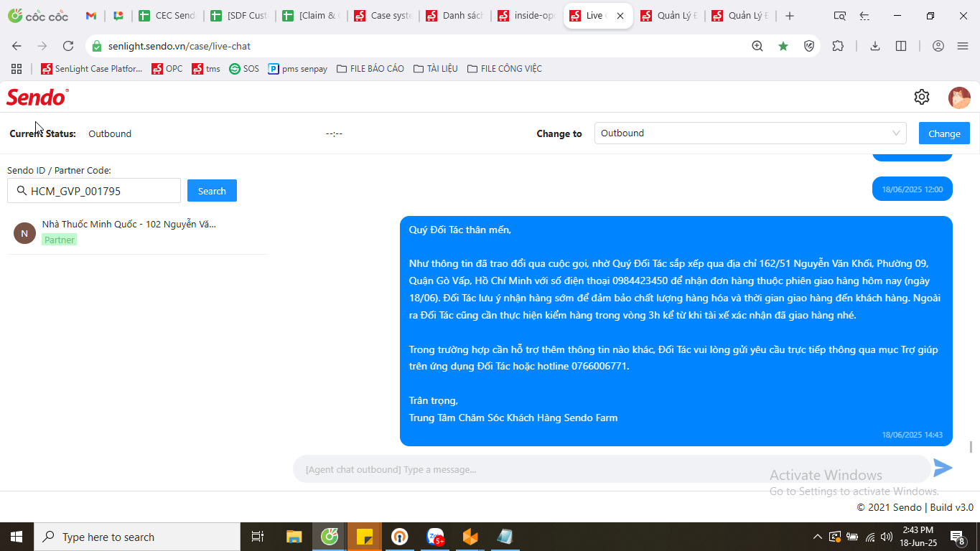Click the agent chat message input box

coord(612,469)
